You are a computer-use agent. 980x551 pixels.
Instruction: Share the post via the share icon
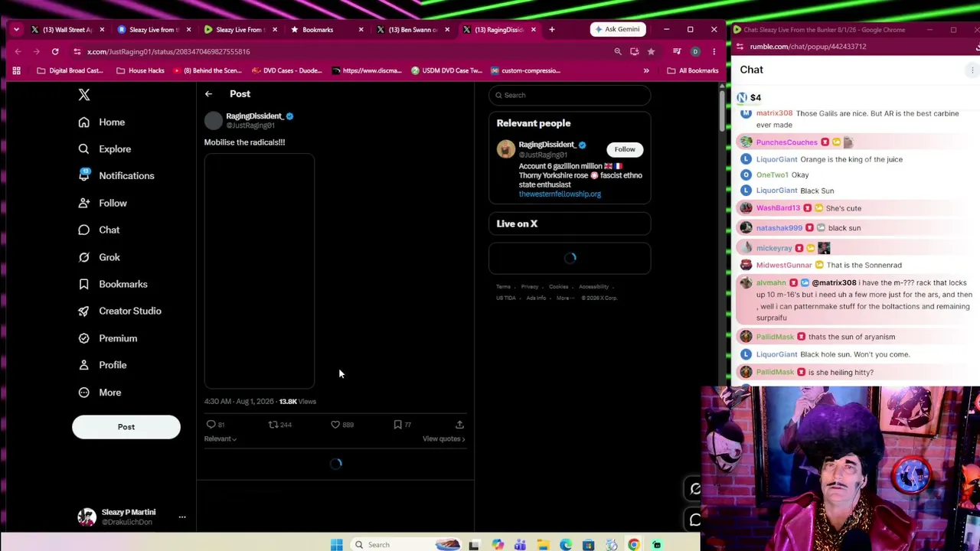coord(459,425)
